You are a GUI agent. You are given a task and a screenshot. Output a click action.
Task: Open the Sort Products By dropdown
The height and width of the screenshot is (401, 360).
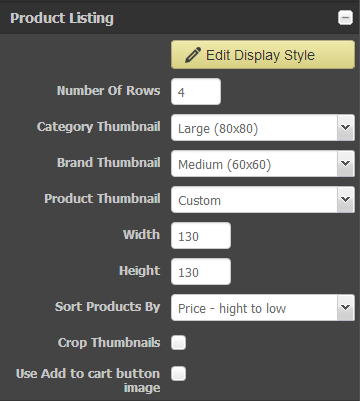(263, 308)
